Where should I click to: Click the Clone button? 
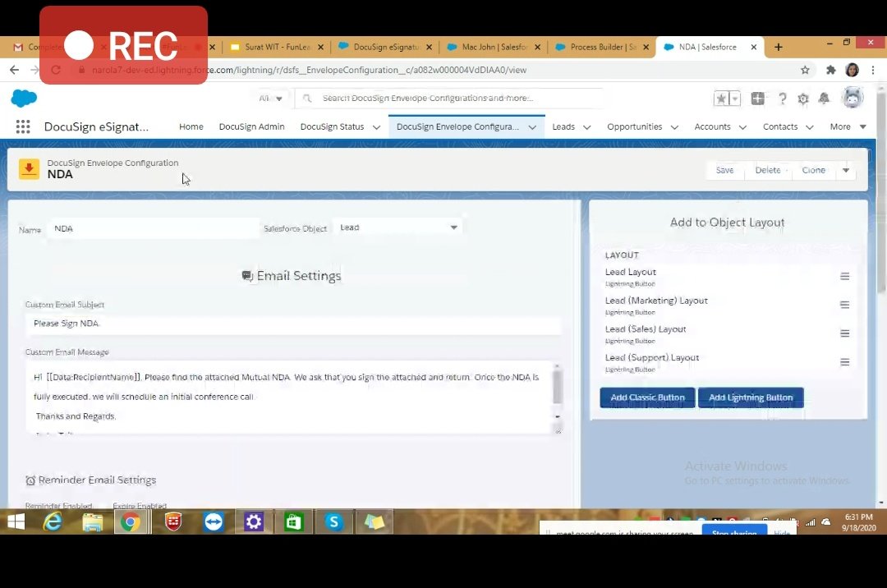coord(813,170)
